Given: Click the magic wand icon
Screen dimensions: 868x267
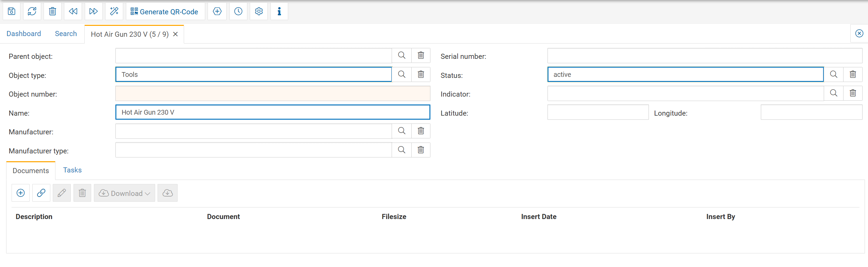Looking at the screenshot, I should coord(114,12).
